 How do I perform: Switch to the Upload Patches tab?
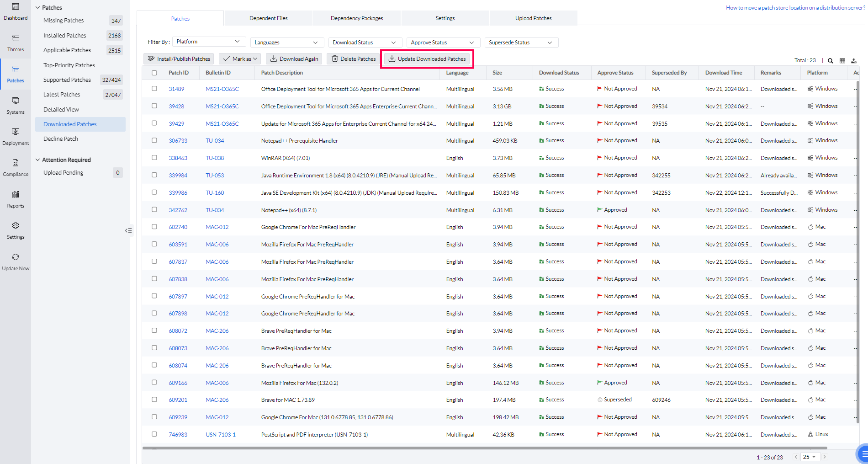tap(533, 18)
